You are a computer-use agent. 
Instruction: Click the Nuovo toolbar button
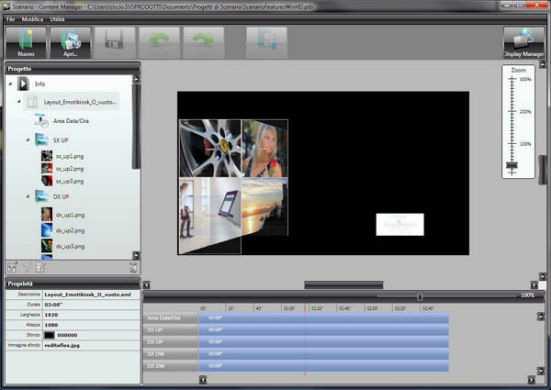pyautogui.click(x=26, y=43)
